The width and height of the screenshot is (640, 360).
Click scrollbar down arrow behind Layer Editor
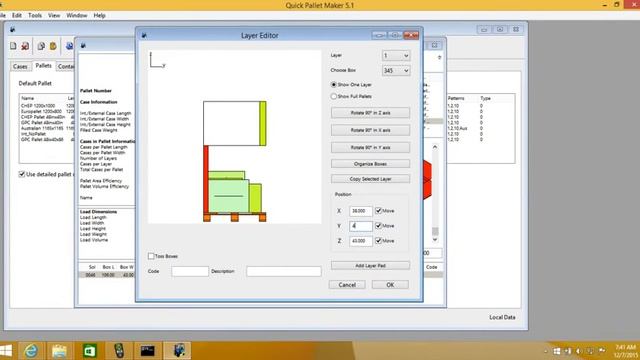[435, 240]
